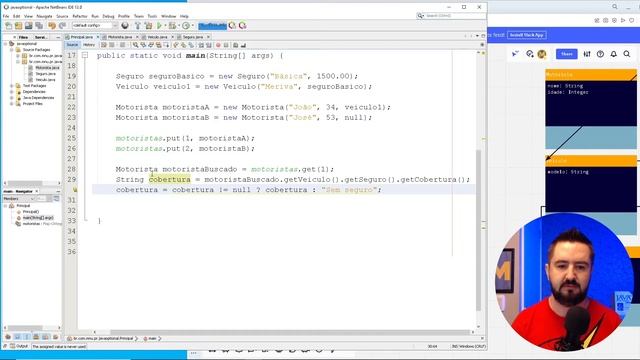The width and height of the screenshot is (640, 360).
Task: Collapse the main method fold marker at line 17
Action: (85, 55)
